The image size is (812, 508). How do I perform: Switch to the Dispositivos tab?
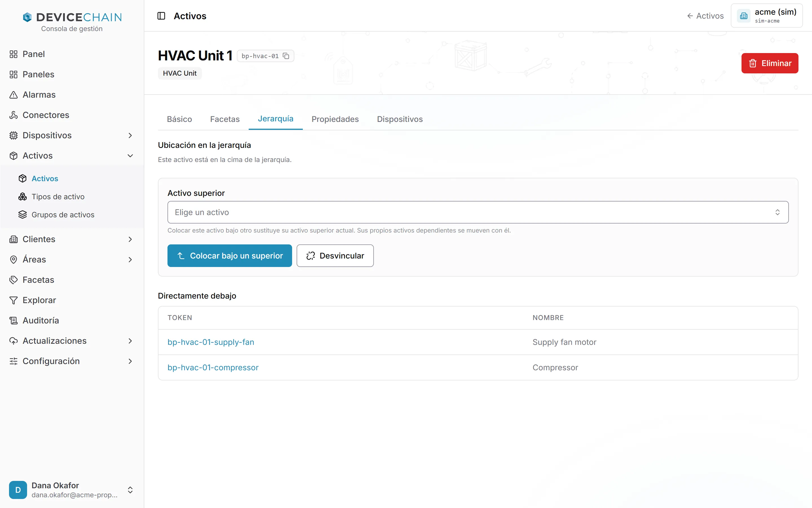(x=400, y=119)
